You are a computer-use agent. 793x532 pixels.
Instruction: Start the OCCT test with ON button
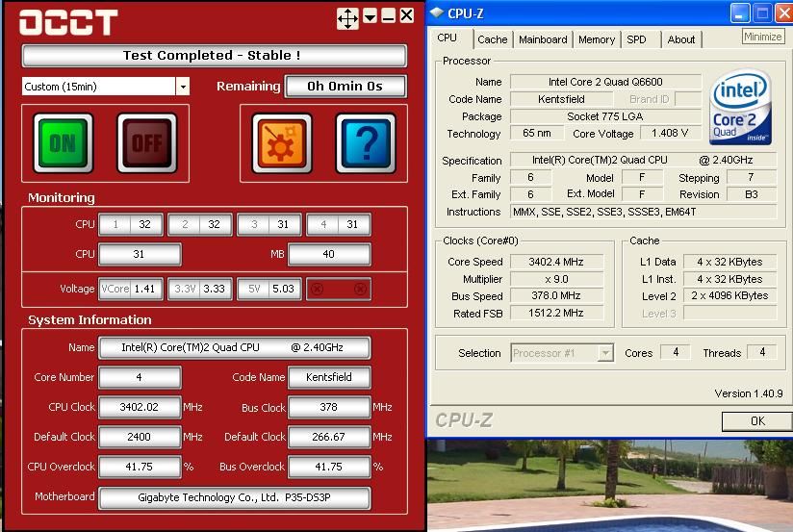tap(64, 143)
